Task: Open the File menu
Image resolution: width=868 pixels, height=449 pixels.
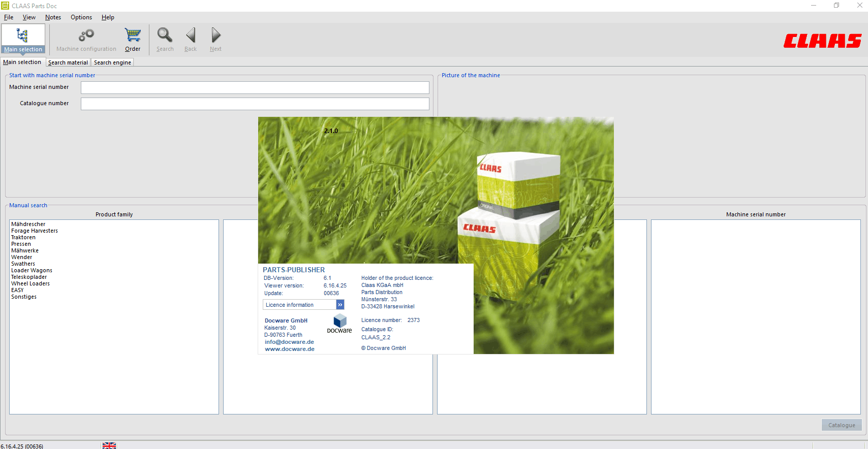Action: click(x=9, y=17)
